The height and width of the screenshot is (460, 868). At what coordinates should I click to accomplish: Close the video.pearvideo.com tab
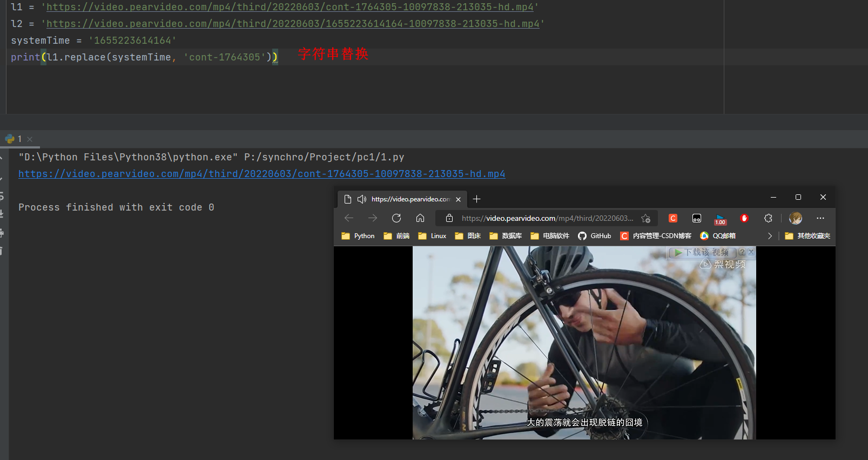pos(458,199)
